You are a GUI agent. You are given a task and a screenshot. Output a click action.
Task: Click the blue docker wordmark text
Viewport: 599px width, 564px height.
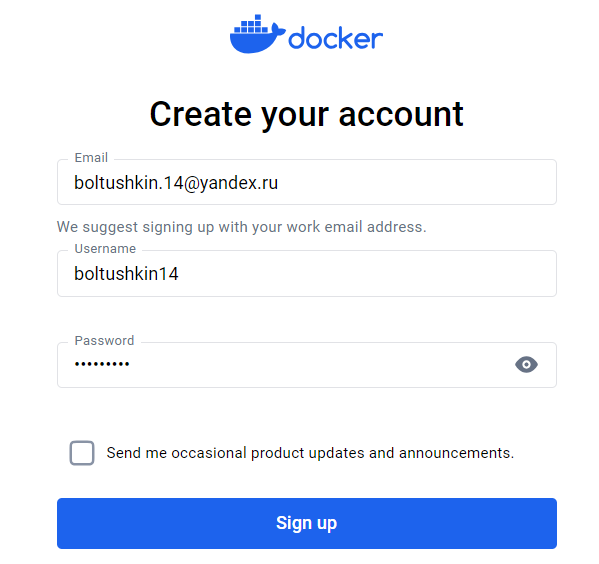click(x=335, y=38)
